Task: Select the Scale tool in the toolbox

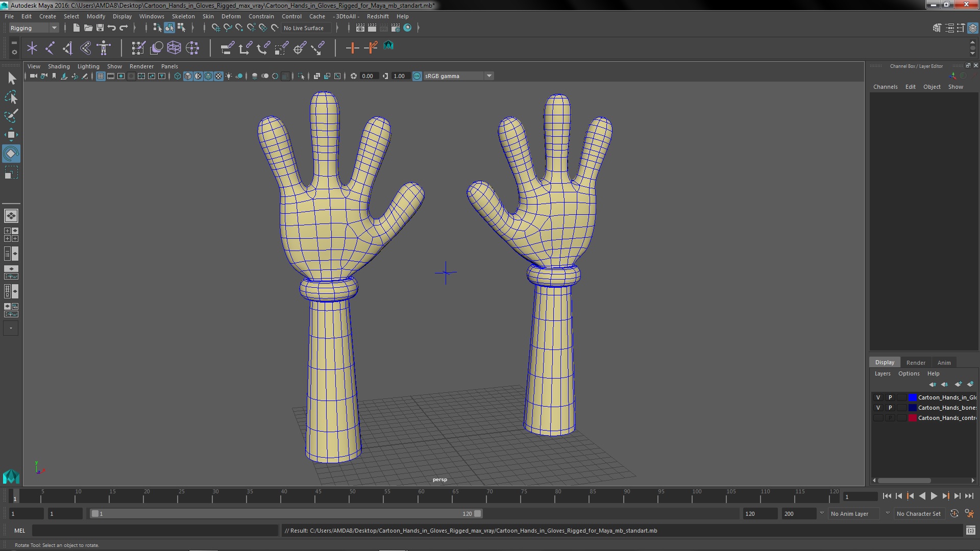Action: point(11,172)
